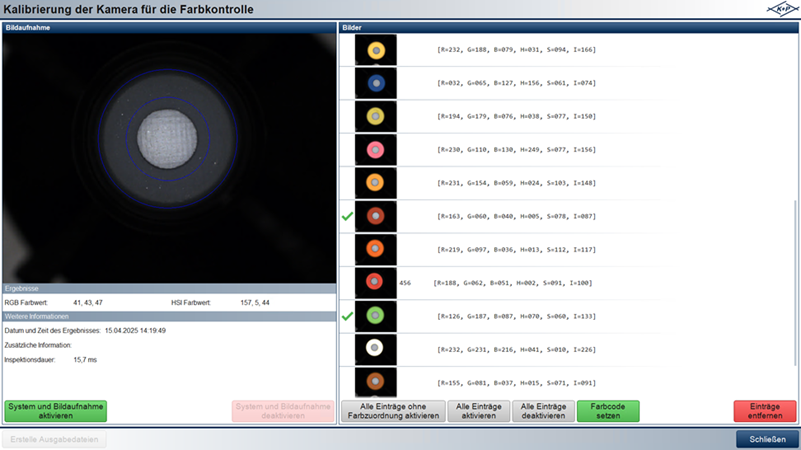Click the color code 456 in red row
Image resolution: width=801 pixels, height=450 pixels.
405,283
